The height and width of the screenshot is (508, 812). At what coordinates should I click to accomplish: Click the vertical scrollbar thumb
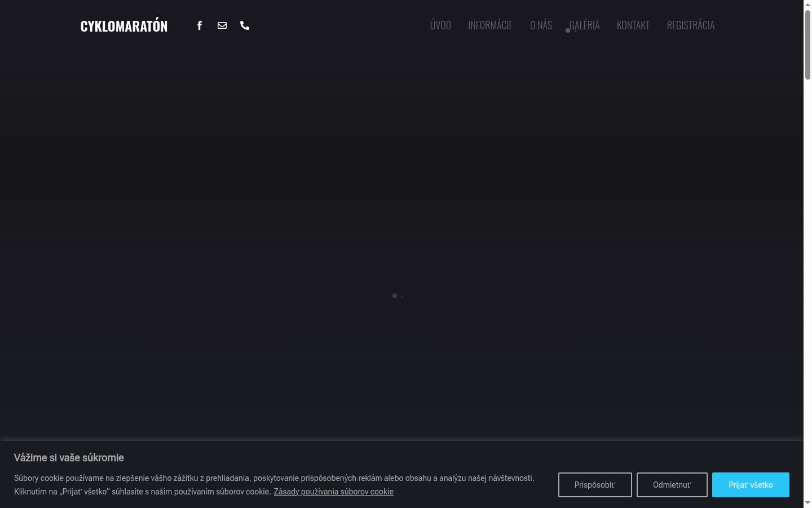pyautogui.click(x=807, y=44)
